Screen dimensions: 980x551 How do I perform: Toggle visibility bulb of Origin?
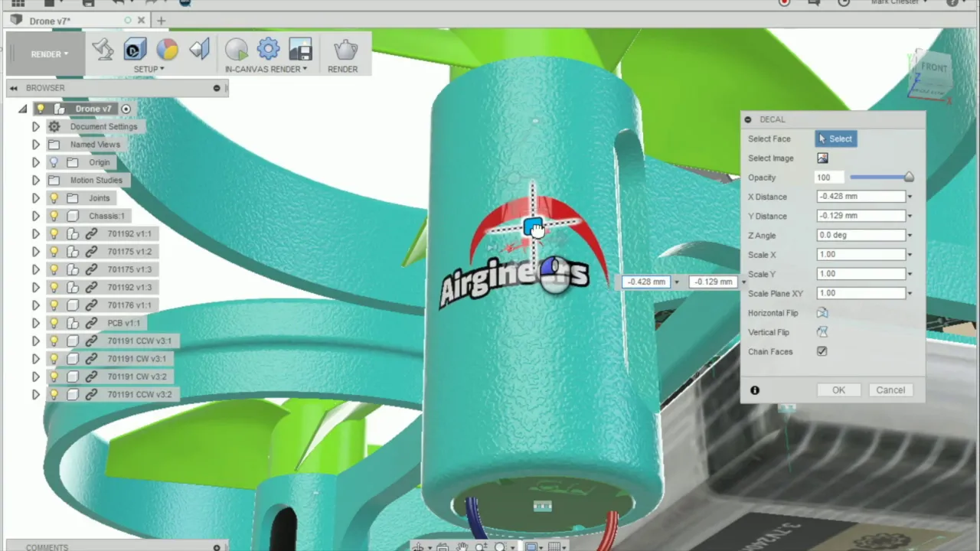54,162
